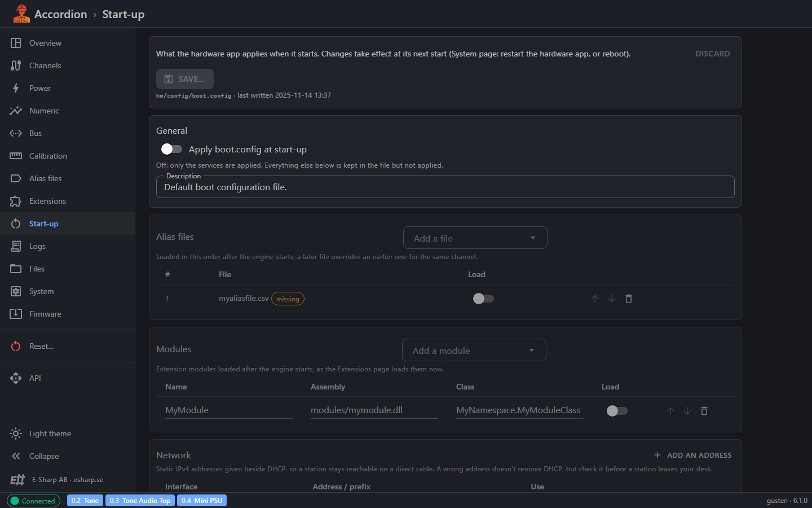This screenshot has width=812, height=508.
Task: Open the Start-up page in sidebar
Action: (68, 224)
